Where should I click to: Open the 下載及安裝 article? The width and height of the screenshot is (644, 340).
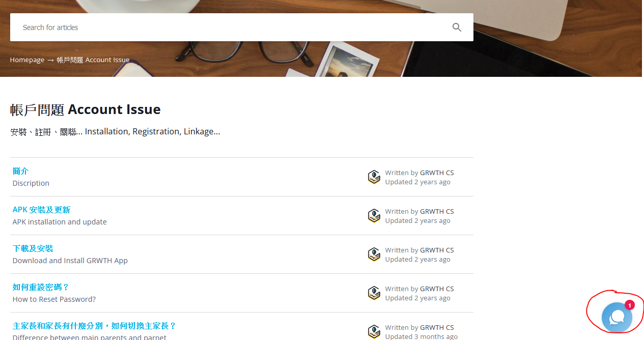[x=33, y=248]
